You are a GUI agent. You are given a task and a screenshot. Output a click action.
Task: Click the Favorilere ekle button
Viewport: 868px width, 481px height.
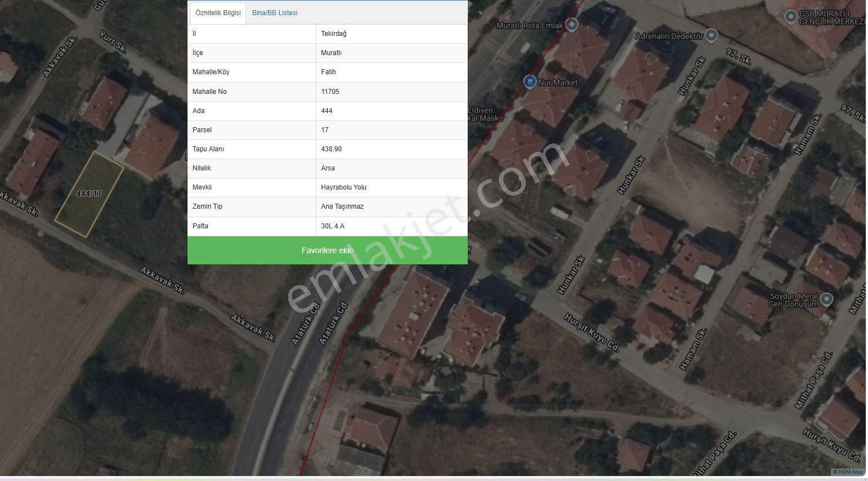[328, 250]
